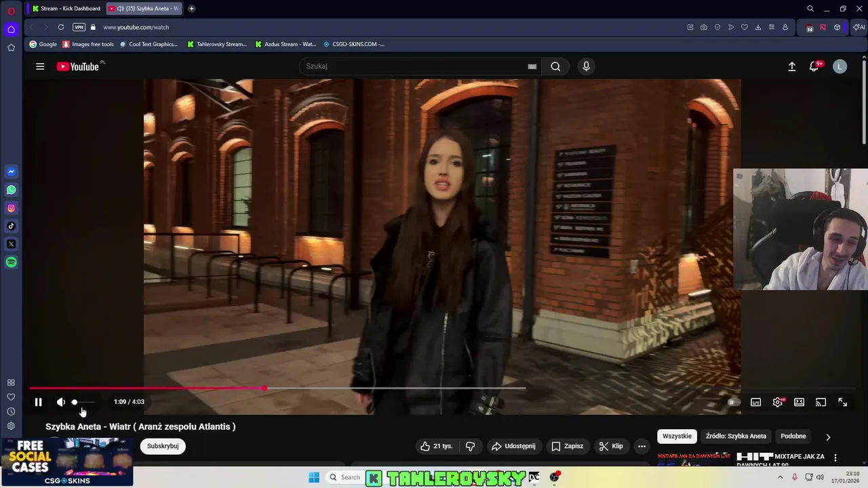Open the Cool Text Graphics bookmark
868x488 pixels.
pos(149,44)
